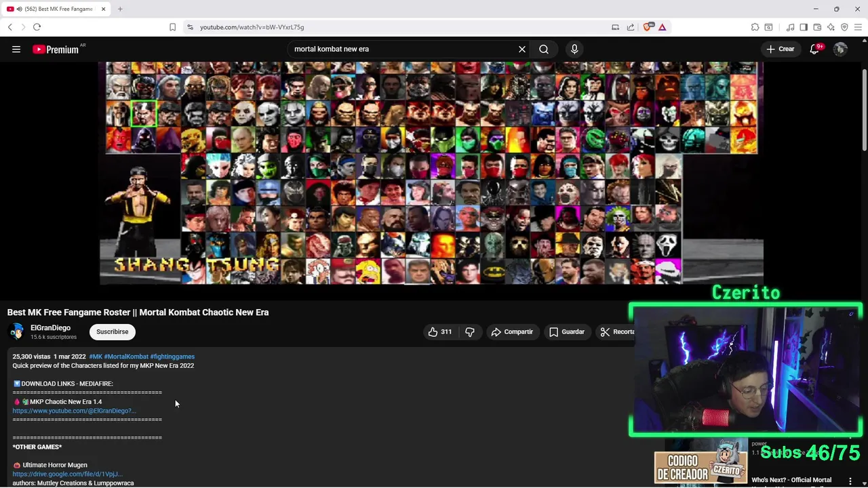Click the 15.6 k suscriptores count
This screenshot has height=488, width=868.
[54, 337]
